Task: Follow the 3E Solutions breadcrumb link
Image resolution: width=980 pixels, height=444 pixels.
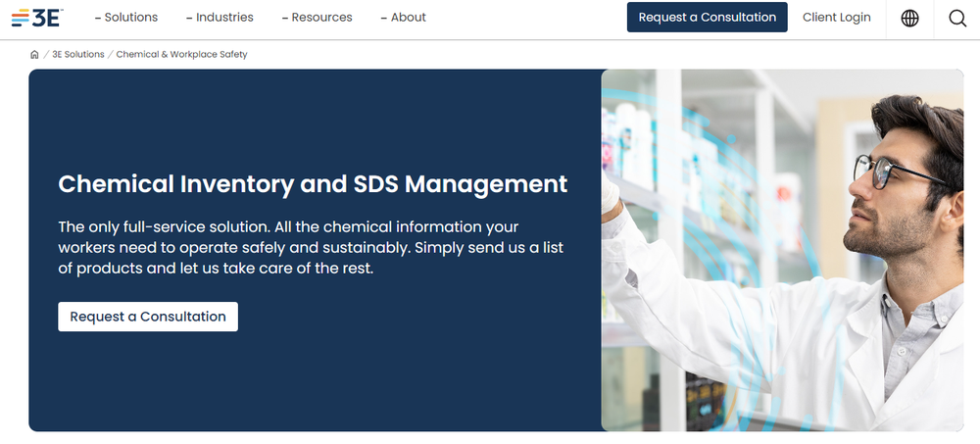Action: click(78, 55)
